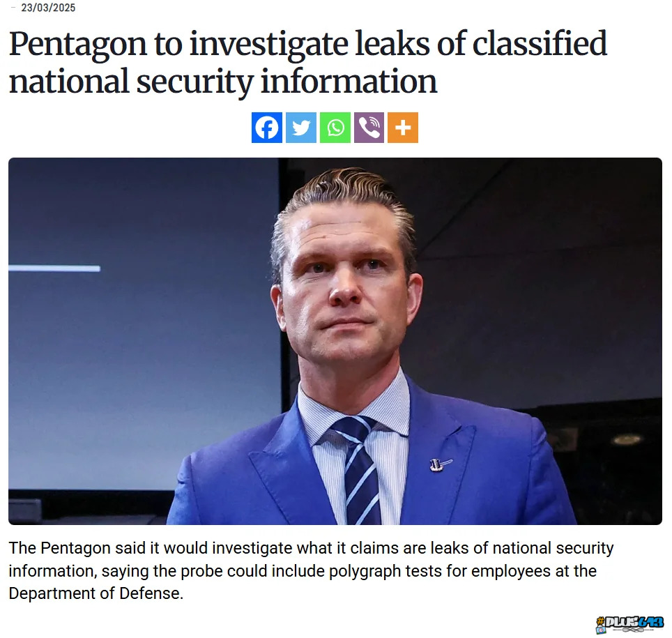Image resolution: width=672 pixels, height=638 pixels.
Task: Click 'The Pentagon said' at the start of the summary
Action: (77, 548)
